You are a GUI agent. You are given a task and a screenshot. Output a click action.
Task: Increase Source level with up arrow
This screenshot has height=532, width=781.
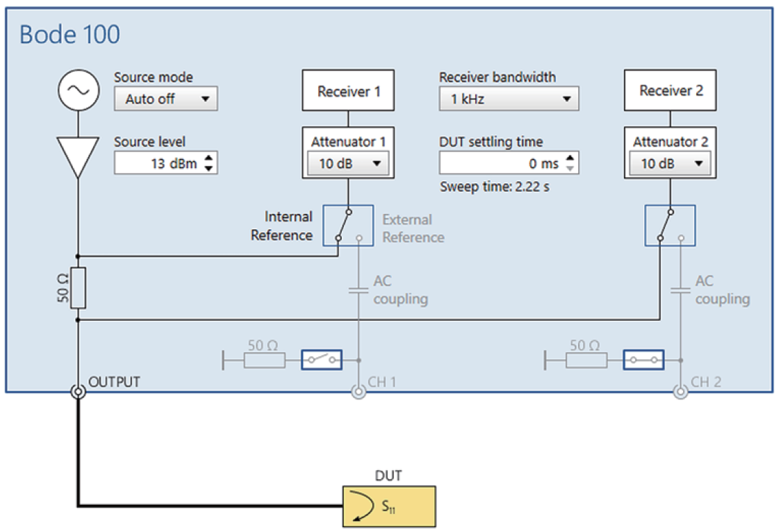pos(208,158)
